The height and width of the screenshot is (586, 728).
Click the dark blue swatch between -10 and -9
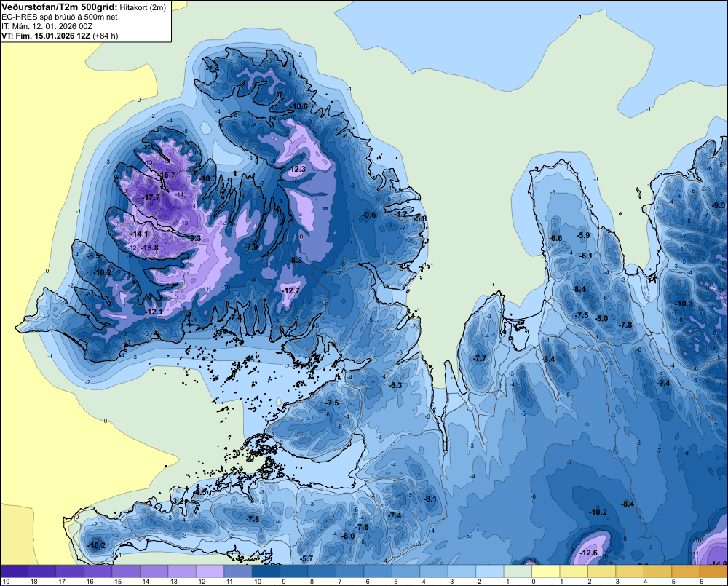tap(266, 571)
